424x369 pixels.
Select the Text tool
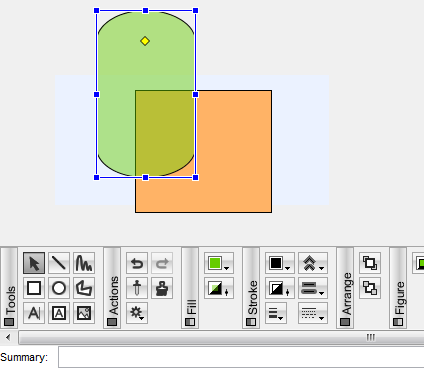pyautogui.click(x=34, y=313)
